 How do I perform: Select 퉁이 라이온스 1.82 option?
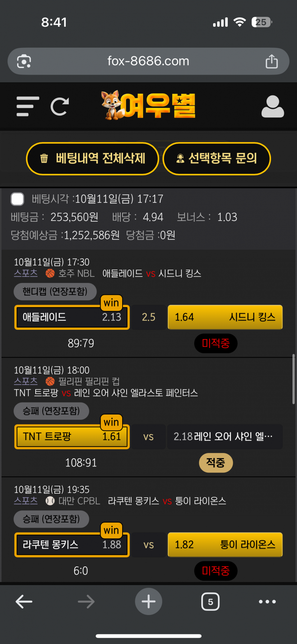[225, 545]
